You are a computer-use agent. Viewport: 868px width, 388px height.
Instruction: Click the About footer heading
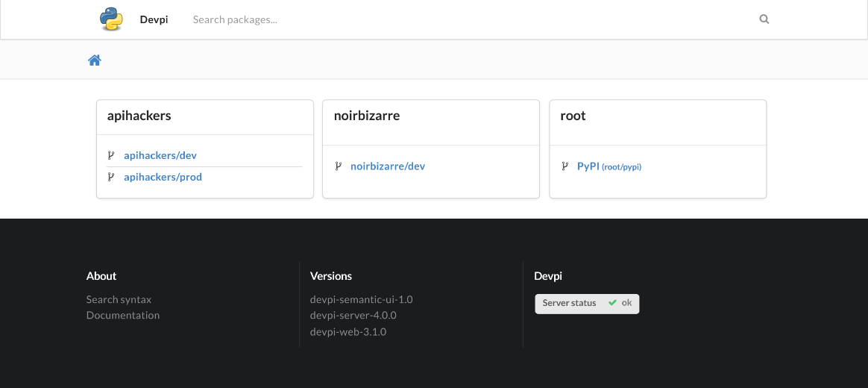point(101,275)
